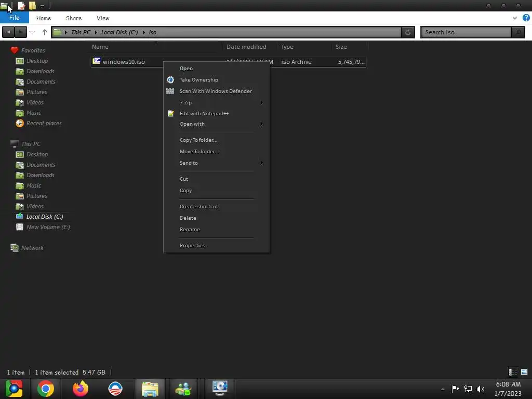The width and height of the screenshot is (532, 399).
Task: Switch to details view icon in status bar
Action: [x=513, y=372]
